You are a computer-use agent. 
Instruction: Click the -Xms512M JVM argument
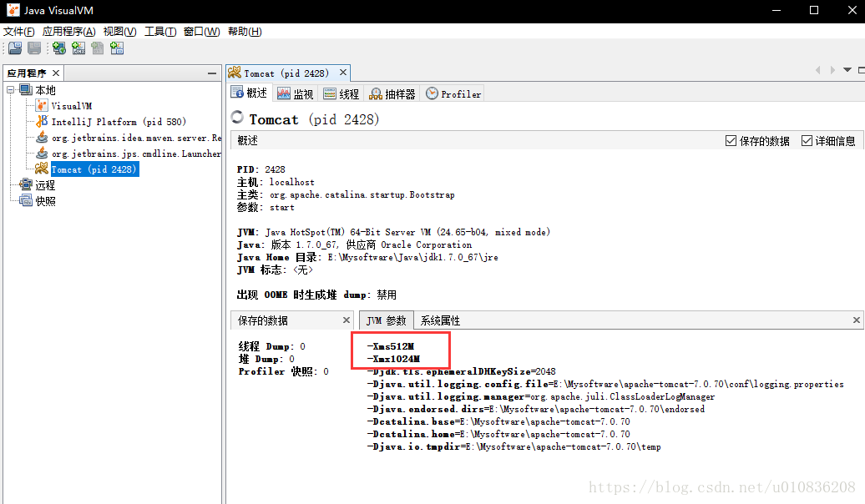click(x=391, y=346)
